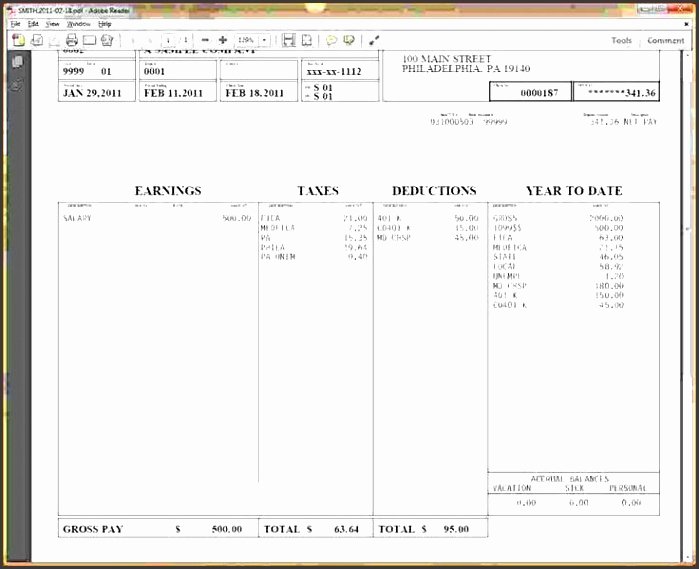Open the Comment pane

pos(666,40)
